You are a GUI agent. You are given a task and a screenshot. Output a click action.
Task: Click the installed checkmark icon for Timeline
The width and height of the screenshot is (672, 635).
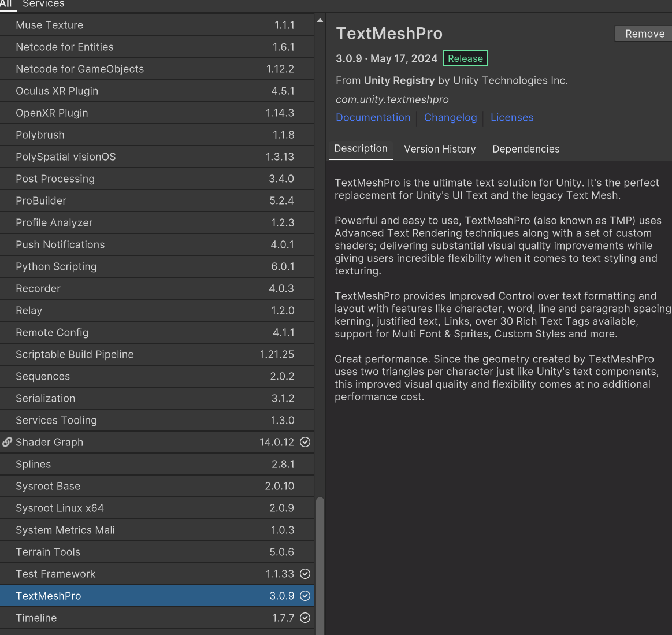click(x=305, y=618)
